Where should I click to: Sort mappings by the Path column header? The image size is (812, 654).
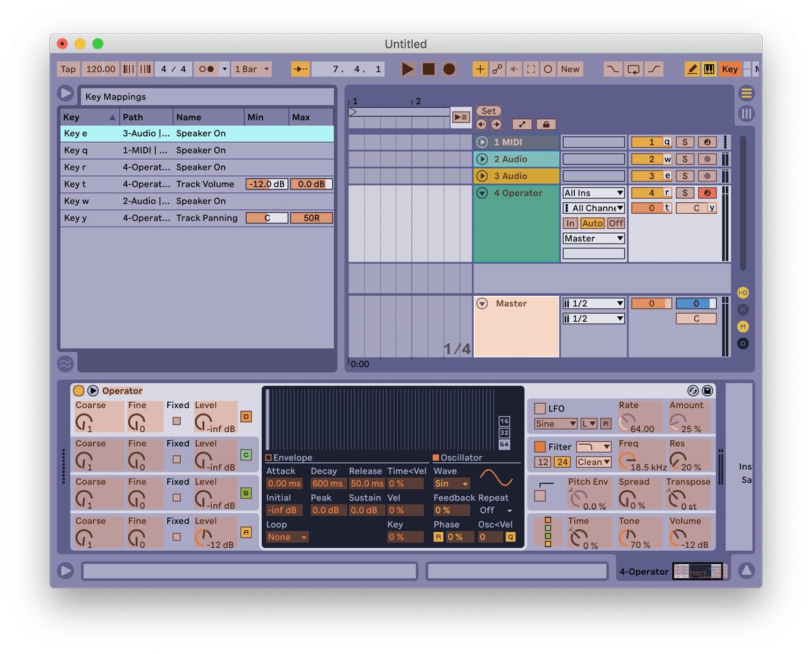tap(146, 117)
